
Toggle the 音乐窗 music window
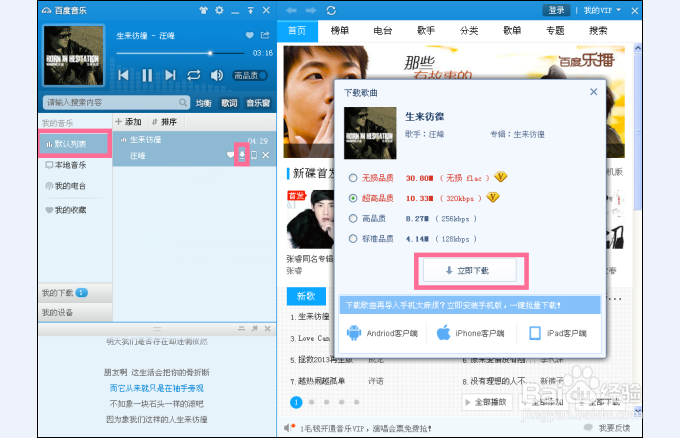pyautogui.click(x=258, y=103)
